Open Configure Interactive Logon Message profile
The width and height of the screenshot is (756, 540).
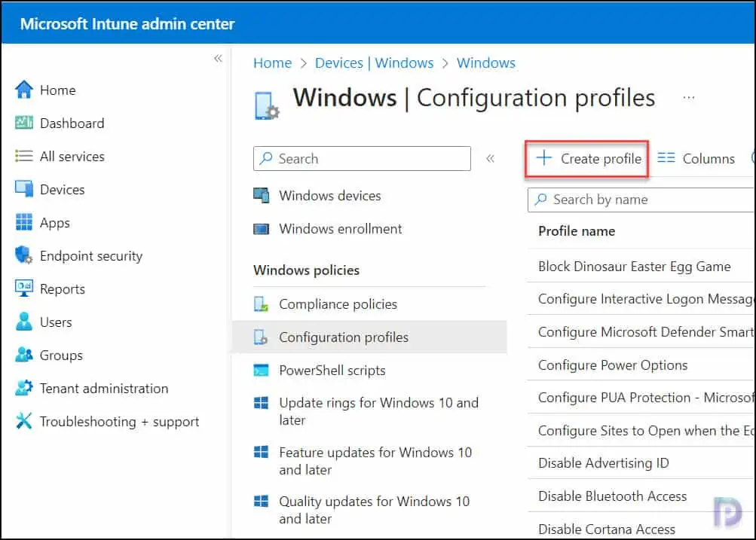[646, 299]
